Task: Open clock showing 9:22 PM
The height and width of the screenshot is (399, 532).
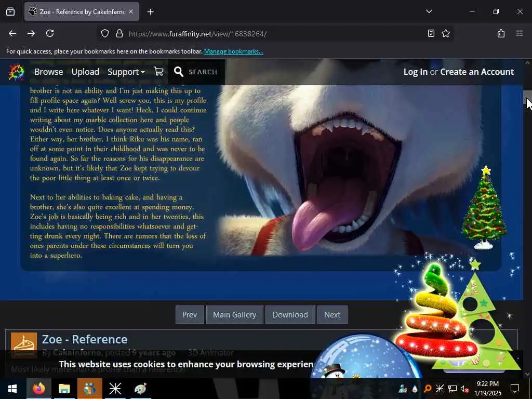Action: (487, 389)
